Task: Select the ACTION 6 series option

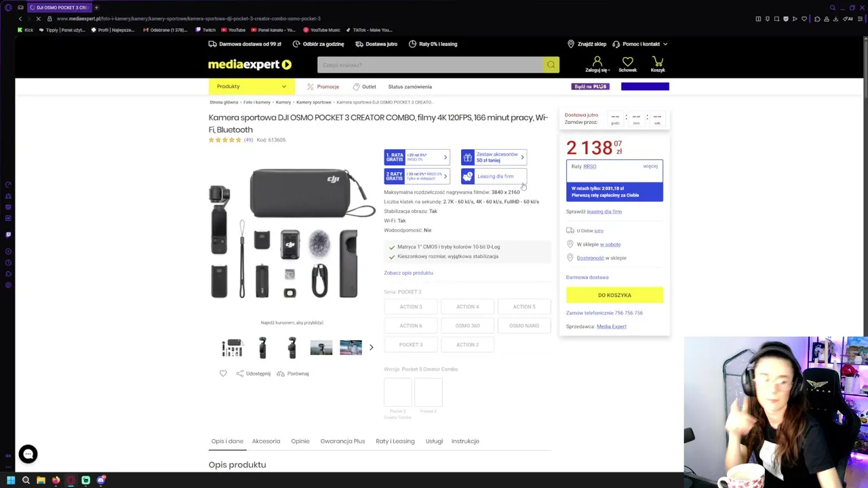Action: coord(410,325)
